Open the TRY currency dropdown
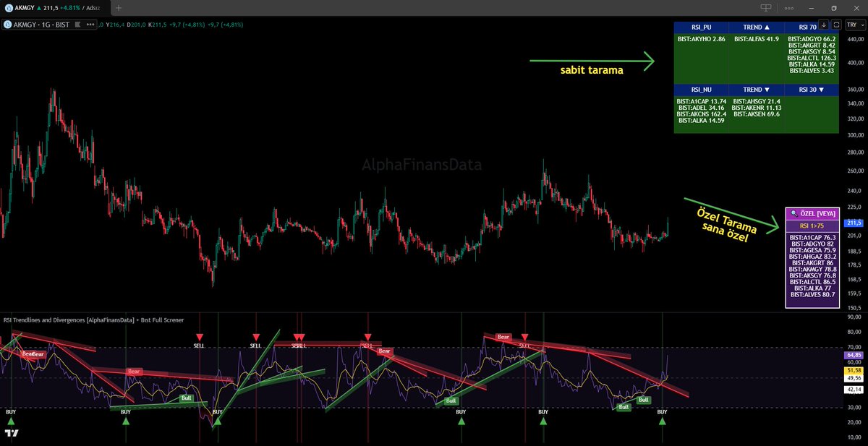This screenshot has width=868, height=446. (854, 26)
